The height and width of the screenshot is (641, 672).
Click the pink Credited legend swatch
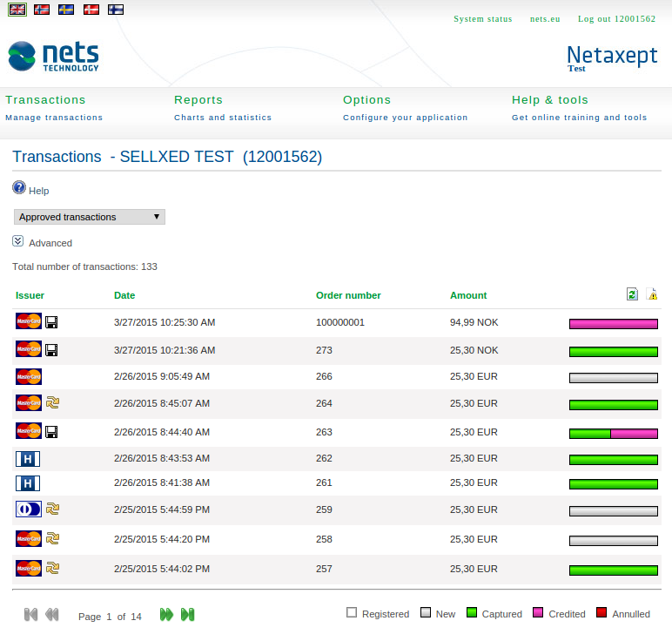538,612
